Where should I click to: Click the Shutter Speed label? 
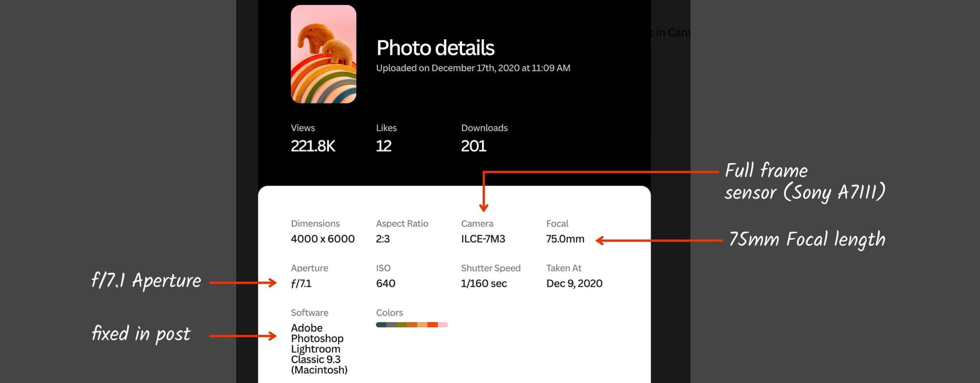pyautogui.click(x=490, y=268)
